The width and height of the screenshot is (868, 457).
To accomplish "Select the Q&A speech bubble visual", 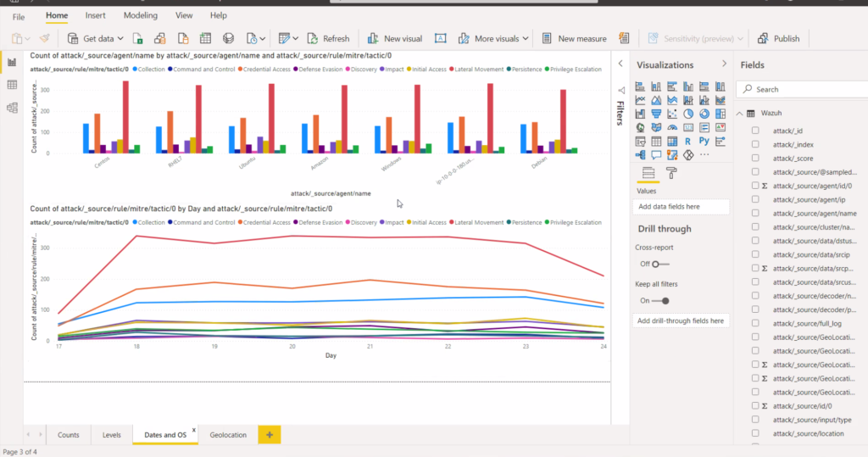I will click(x=656, y=154).
